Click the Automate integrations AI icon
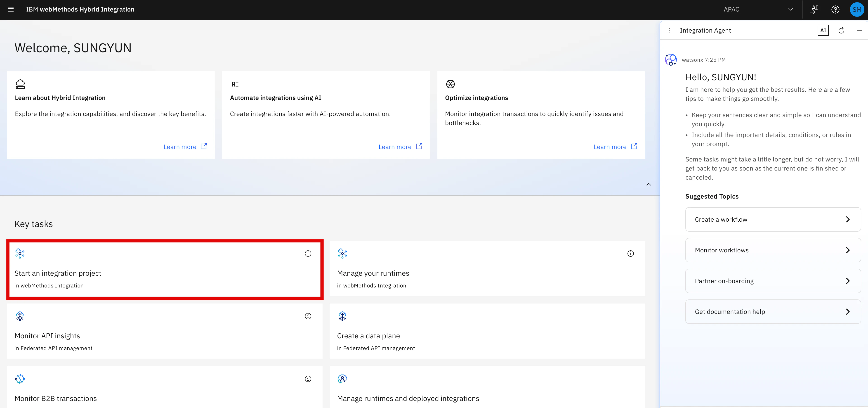Screen dimensions: 868x408 (235, 84)
